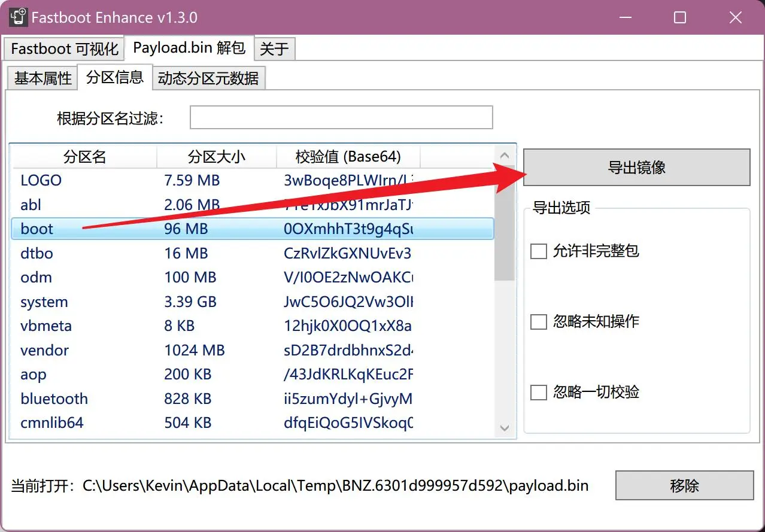The width and height of the screenshot is (765, 532).
Task: Focus the partition name filter field
Action: 341,118
